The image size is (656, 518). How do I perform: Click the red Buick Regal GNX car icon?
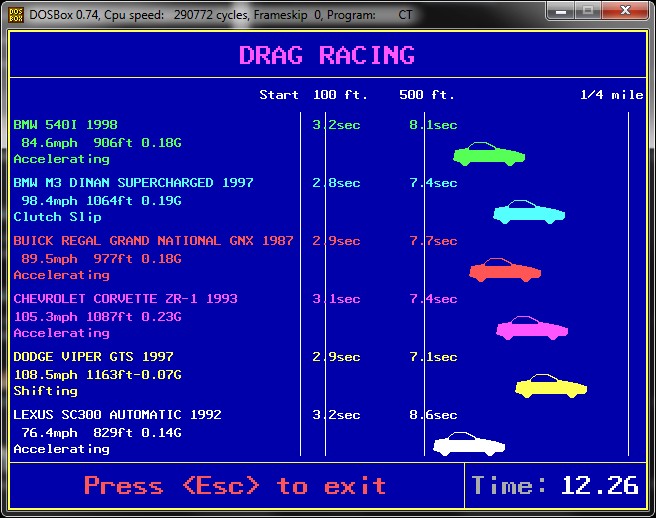[x=505, y=270]
